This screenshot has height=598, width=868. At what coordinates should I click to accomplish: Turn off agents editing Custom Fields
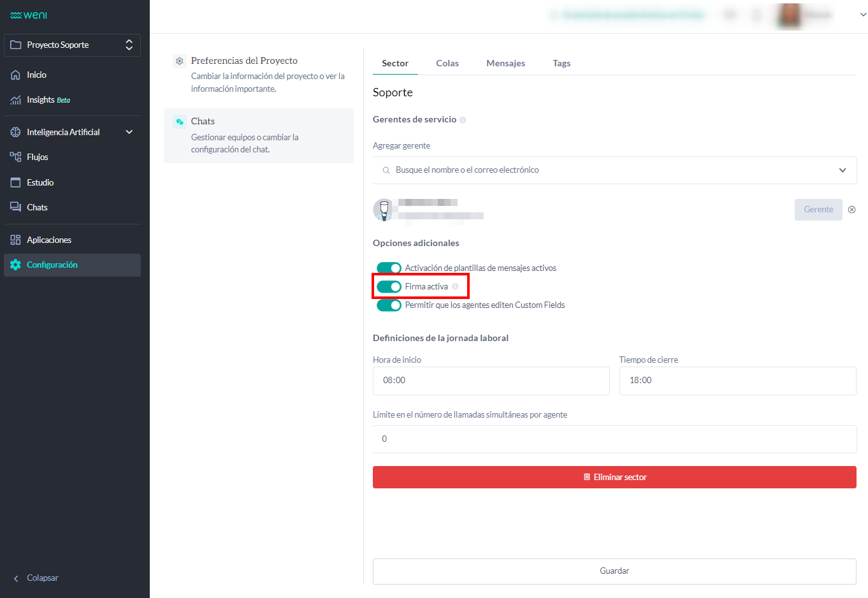[389, 305]
